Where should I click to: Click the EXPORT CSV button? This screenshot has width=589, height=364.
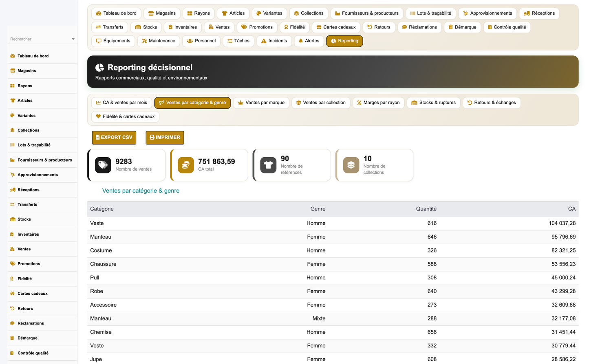pos(114,138)
